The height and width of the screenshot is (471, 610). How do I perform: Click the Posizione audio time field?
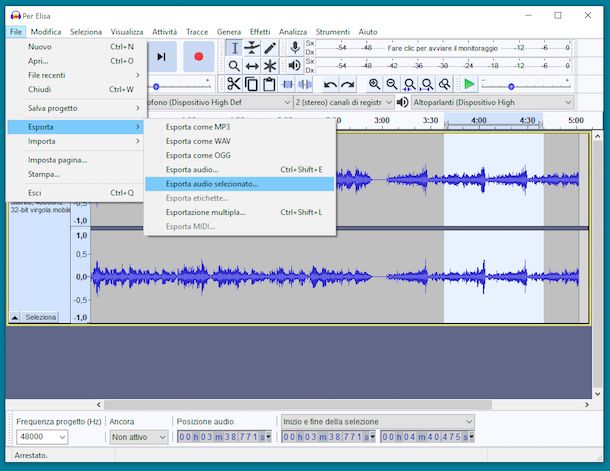point(224,437)
